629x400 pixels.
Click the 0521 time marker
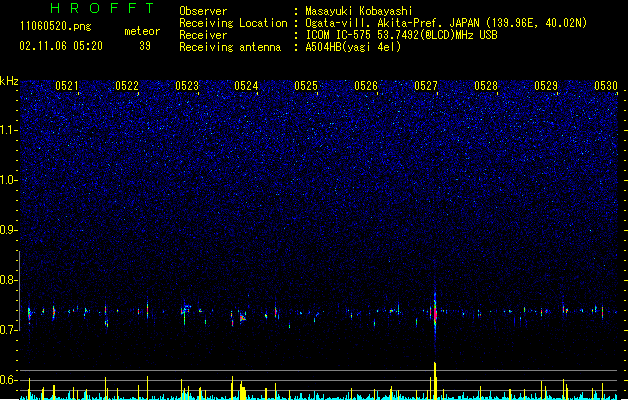pos(67,85)
